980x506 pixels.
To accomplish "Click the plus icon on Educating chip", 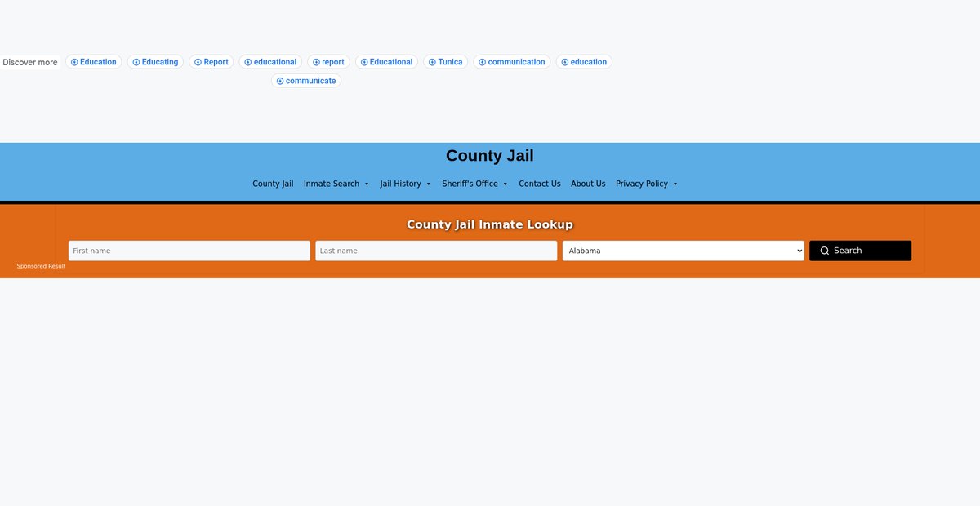I will click(x=136, y=62).
